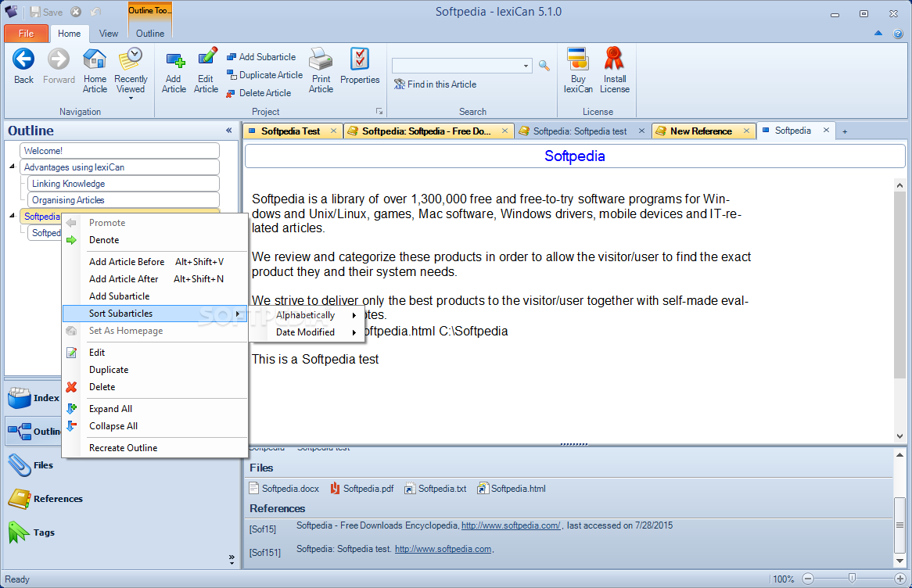Select the Linking Knowledge outline item
The width and height of the screenshot is (912, 588).
point(124,184)
